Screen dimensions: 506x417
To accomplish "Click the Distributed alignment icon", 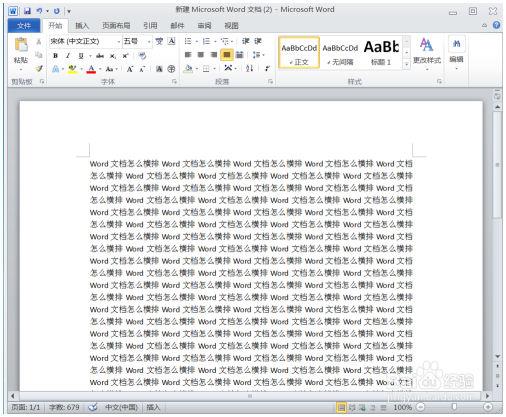I will [x=239, y=55].
